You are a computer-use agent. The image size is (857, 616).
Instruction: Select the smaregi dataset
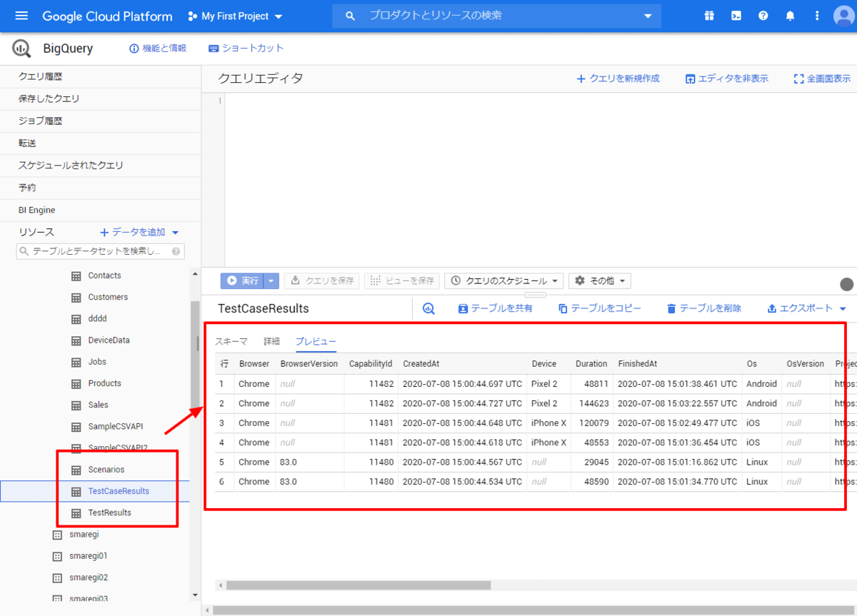84,534
